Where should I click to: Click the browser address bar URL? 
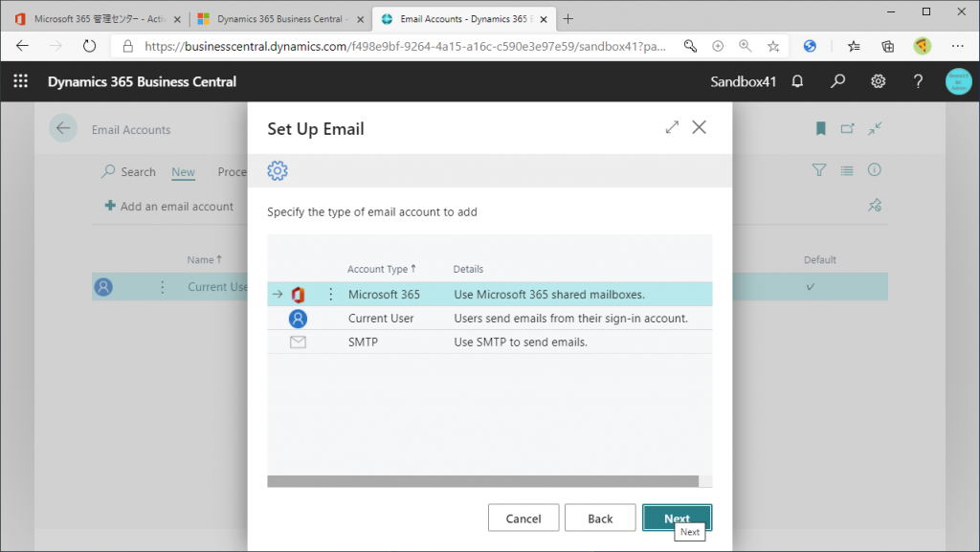click(405, 46)
